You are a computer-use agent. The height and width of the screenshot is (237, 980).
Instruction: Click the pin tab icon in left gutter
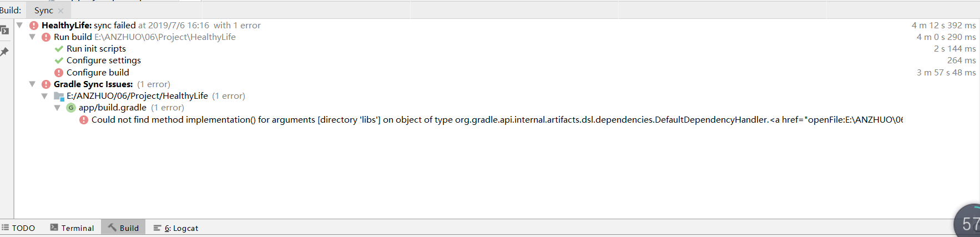coord(4,52)
